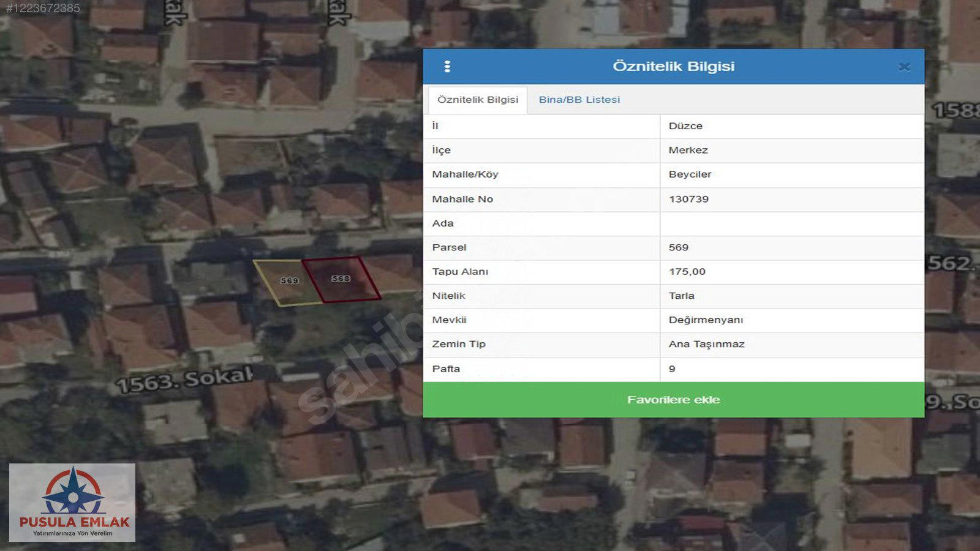Screen dimensions: 980x551
Task: Click the 1563. Sokak street label
Action: (184, 381)
